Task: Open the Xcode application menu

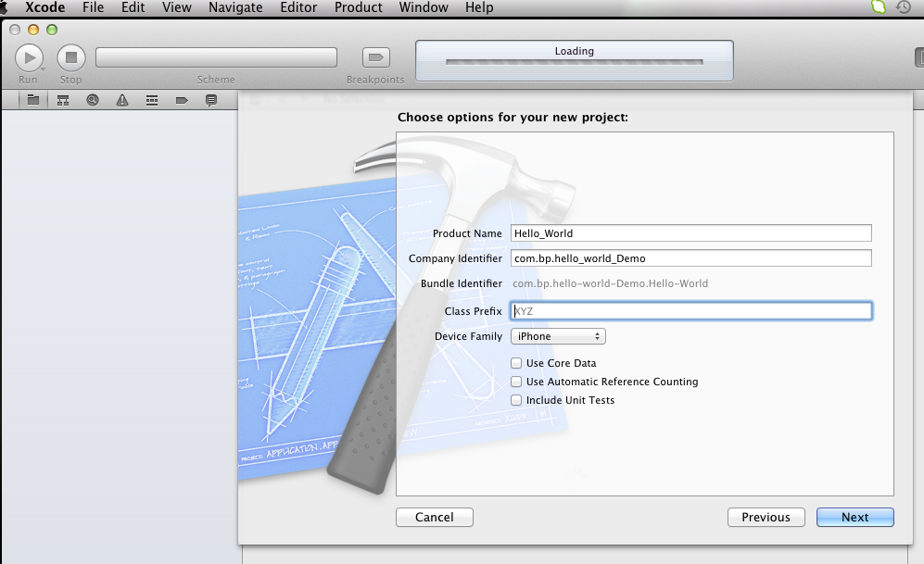Action: pyautogui.click(x=44, y=7)
